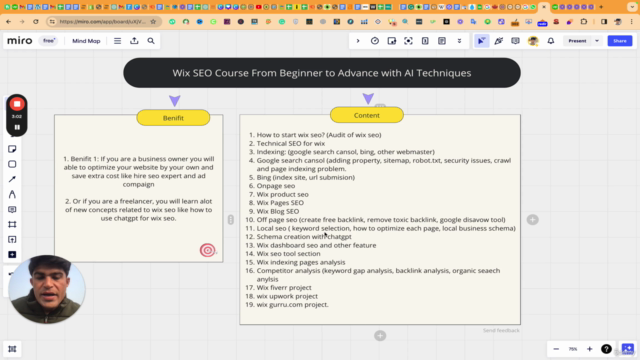Open the notifications bell

click(551, 41)
